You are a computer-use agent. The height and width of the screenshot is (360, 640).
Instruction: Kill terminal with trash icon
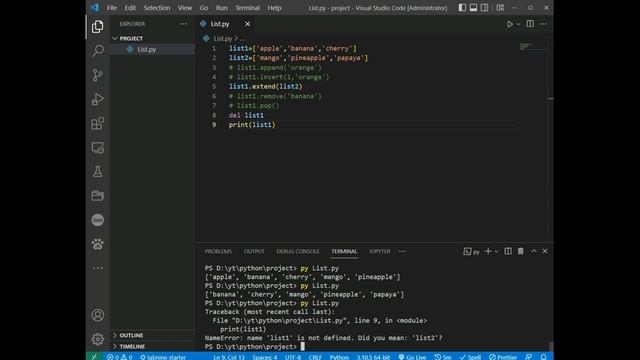tap(521, 251)
